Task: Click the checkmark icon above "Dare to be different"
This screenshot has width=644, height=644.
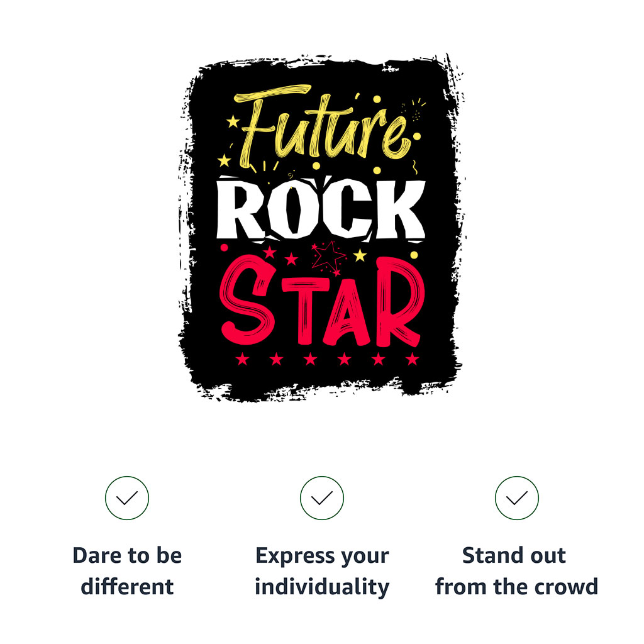Action: pos(127,498)
